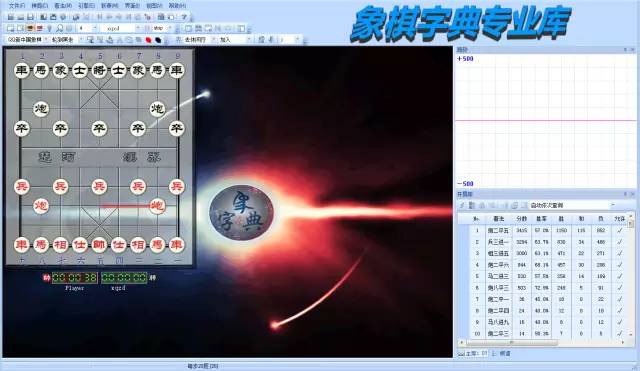Toggle allow checkmark for row 2 兵三进一
Viewport: 640px width, 371px height.
click(x=620, y=242)
